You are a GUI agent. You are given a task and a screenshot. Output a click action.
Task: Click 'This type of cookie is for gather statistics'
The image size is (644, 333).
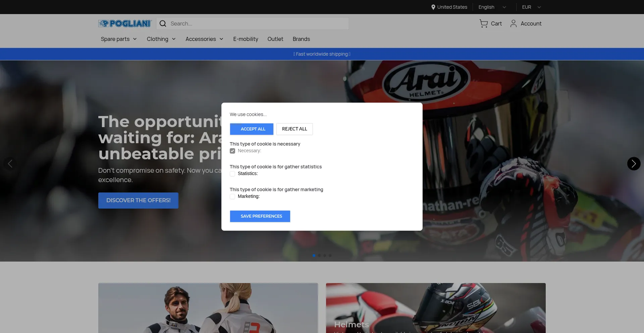276,167
